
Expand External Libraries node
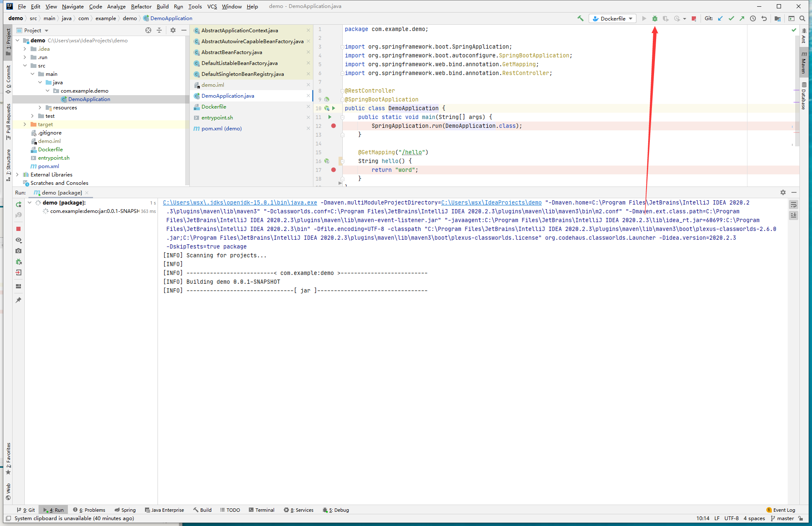pos(17,175)
